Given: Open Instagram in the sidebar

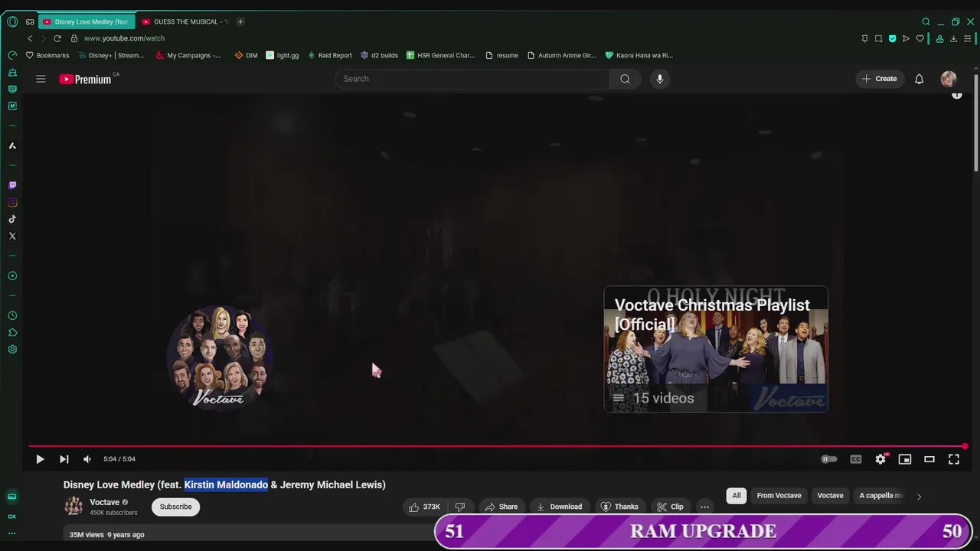Looking at the screenshot, I should [x=12, y=203].
